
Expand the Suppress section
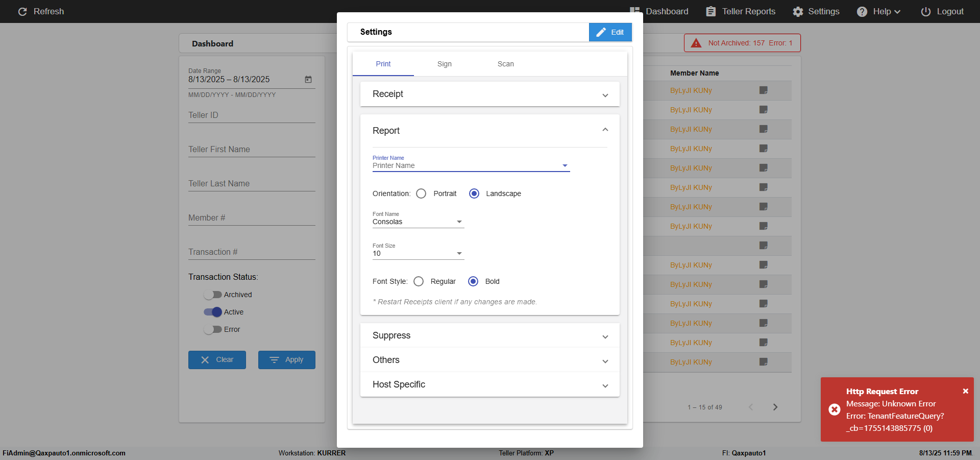pyautogui.click(x=490, y=335)
